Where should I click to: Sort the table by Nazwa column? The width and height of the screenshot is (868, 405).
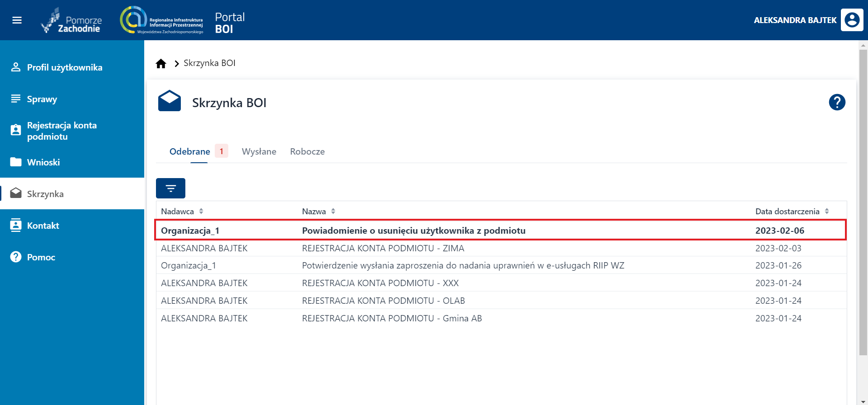(x=333, y=211)
